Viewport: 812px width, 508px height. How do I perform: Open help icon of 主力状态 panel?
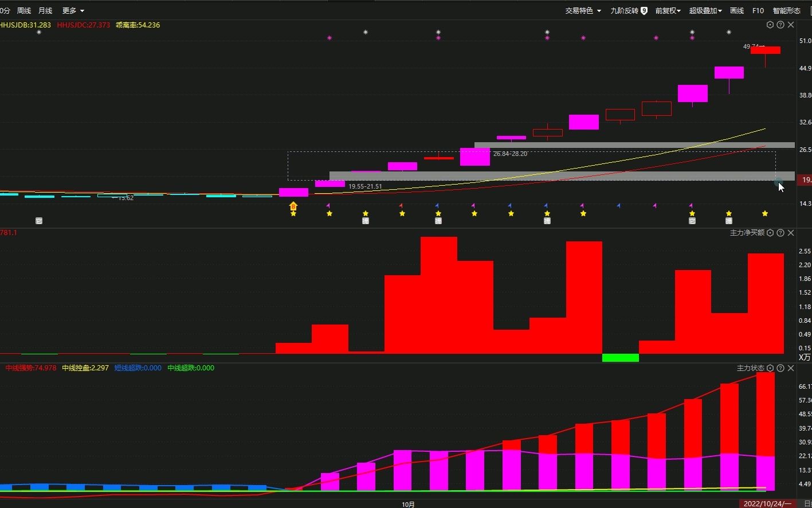pyautogui.click(x=780, y=368)
